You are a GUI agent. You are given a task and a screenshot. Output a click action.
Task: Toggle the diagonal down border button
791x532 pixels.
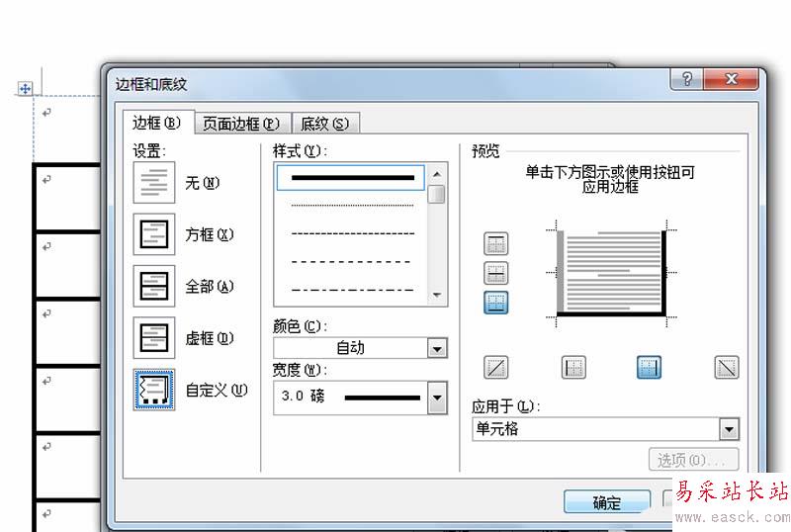[x=727, y=367]
